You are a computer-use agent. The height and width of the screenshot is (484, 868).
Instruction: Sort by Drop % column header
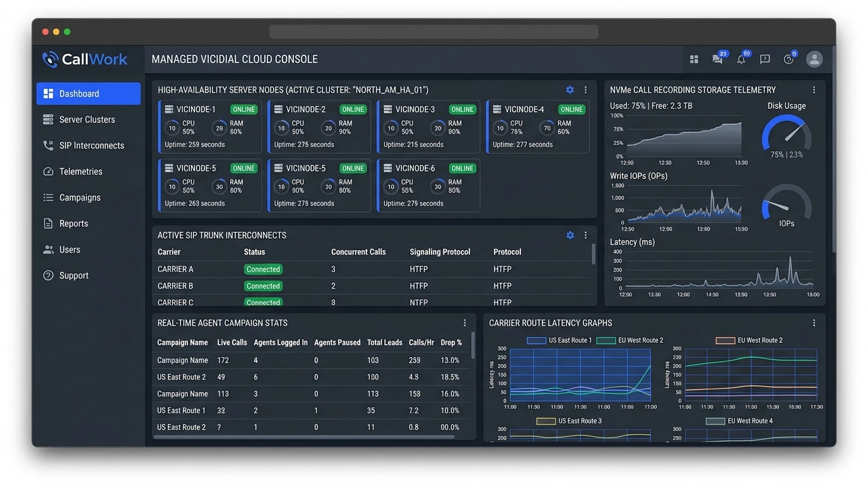(x=451, y=343)
